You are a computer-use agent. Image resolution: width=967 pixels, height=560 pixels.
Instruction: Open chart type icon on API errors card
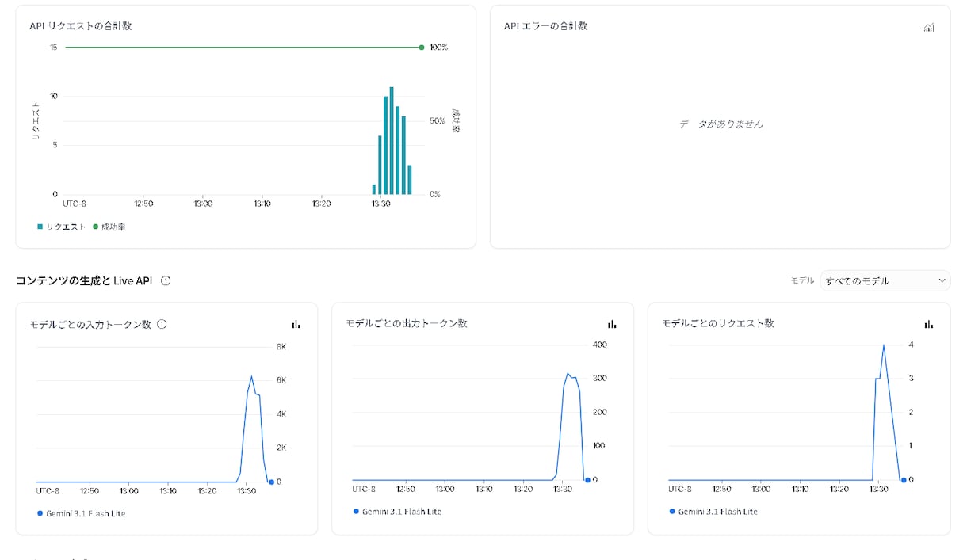click(x=929, y=28)
